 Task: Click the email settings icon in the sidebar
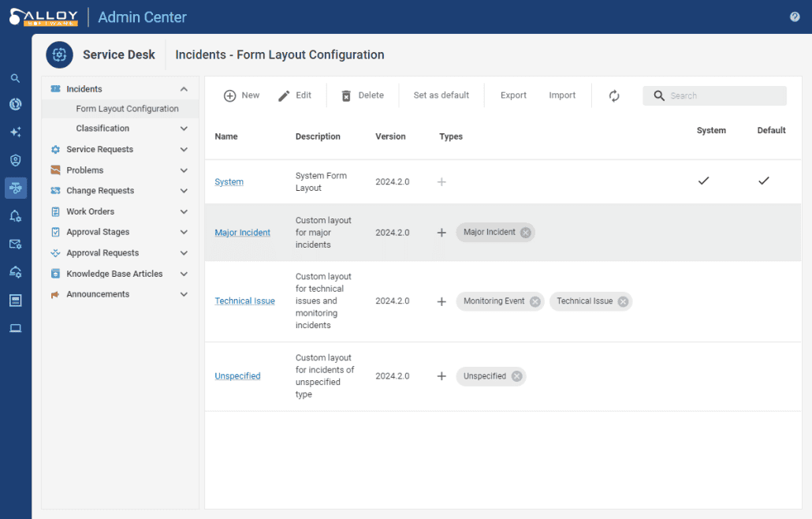[15, 244]
